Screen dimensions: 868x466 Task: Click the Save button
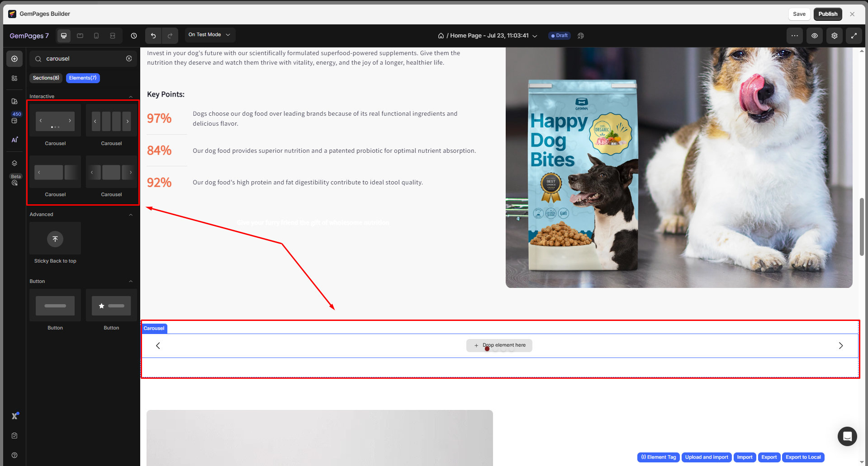pyautogui.click(x=799, y=14)
